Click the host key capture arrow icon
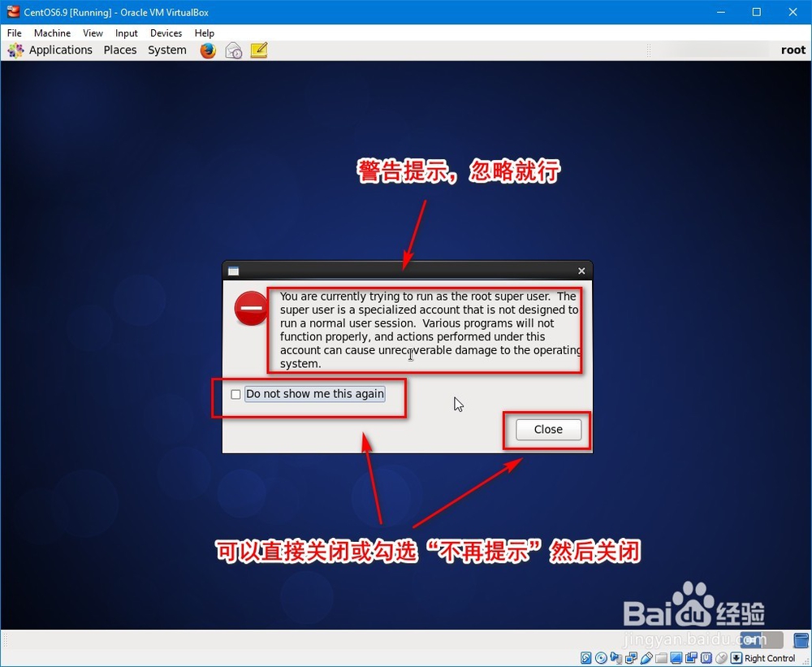The width and height of the screenshot is (812, 667). (x=736, y=658)
